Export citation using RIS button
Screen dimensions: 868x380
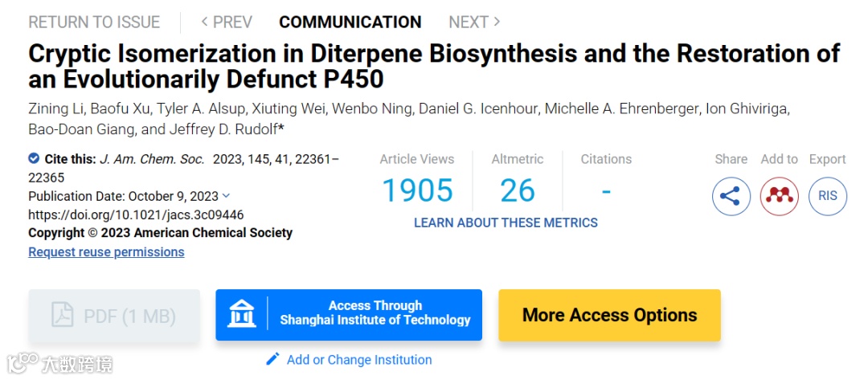click(828, 196)
